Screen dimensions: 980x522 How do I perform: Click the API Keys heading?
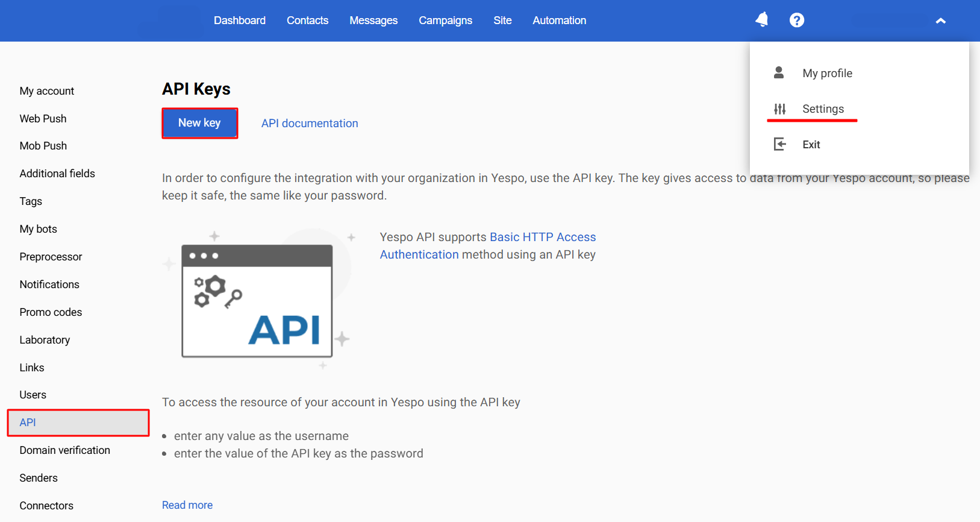(x=196, y=89)
